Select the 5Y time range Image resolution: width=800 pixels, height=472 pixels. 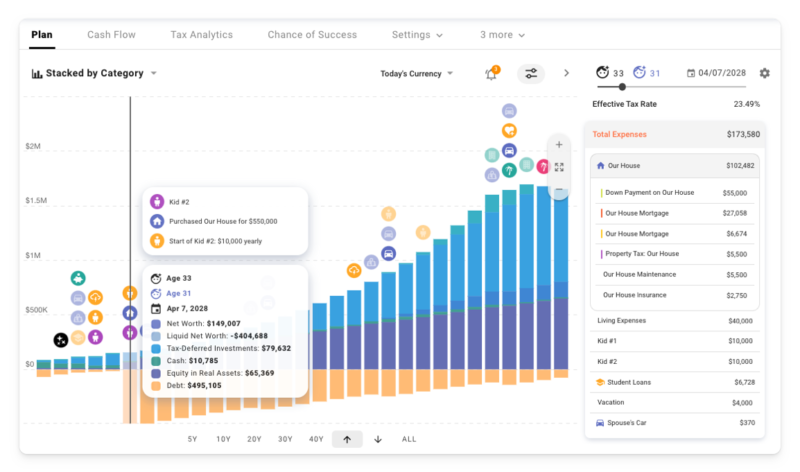click(192, 439)
